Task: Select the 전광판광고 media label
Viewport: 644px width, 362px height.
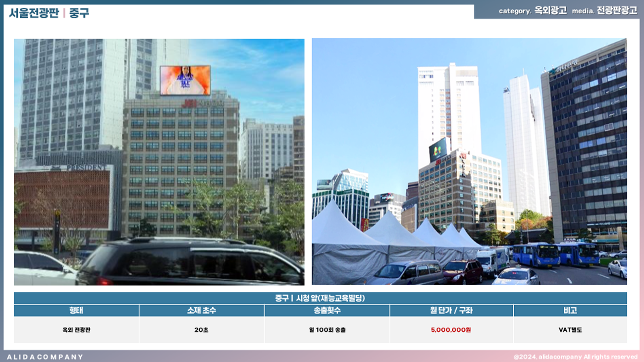Action: 617,10
